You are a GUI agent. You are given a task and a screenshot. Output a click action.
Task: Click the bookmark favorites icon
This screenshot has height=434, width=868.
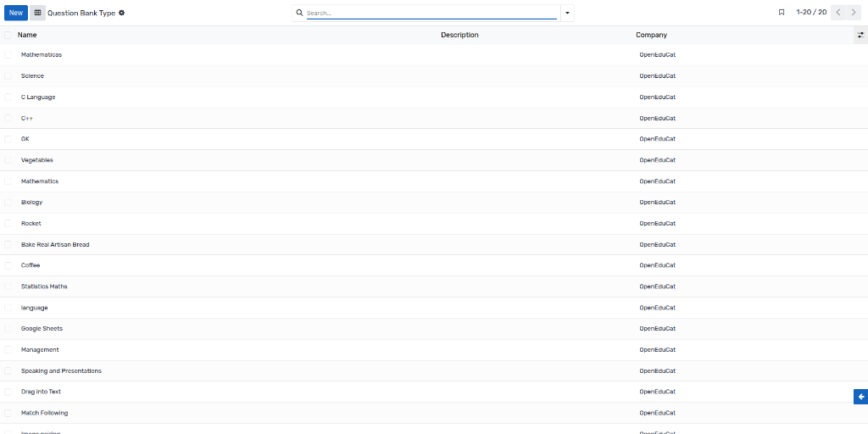[782, 12]
